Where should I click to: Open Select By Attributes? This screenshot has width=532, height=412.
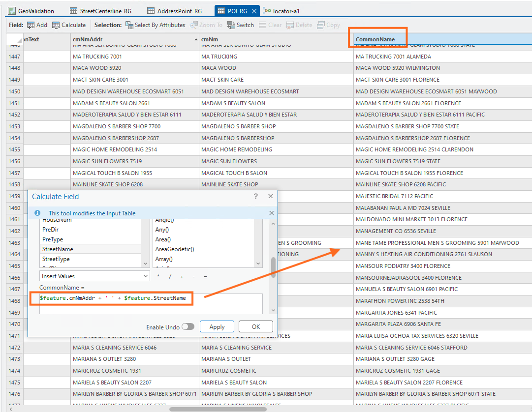pos(155,25)
